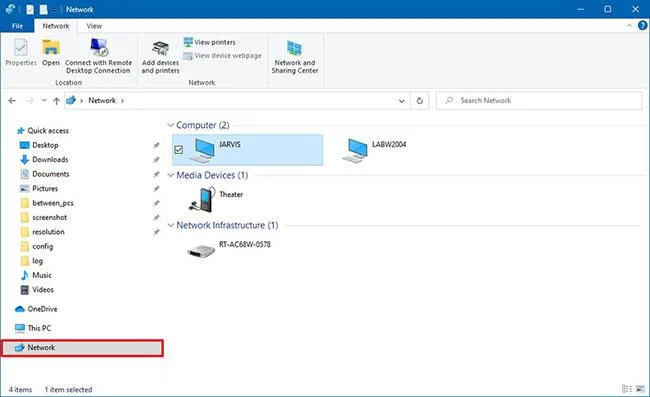Open Videos in the sidebar

pyautogui.click(x=37, y=290)
